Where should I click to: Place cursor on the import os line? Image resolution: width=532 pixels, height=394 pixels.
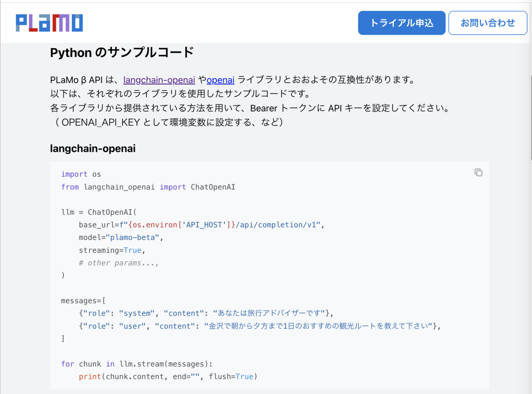tap(81, 174)
